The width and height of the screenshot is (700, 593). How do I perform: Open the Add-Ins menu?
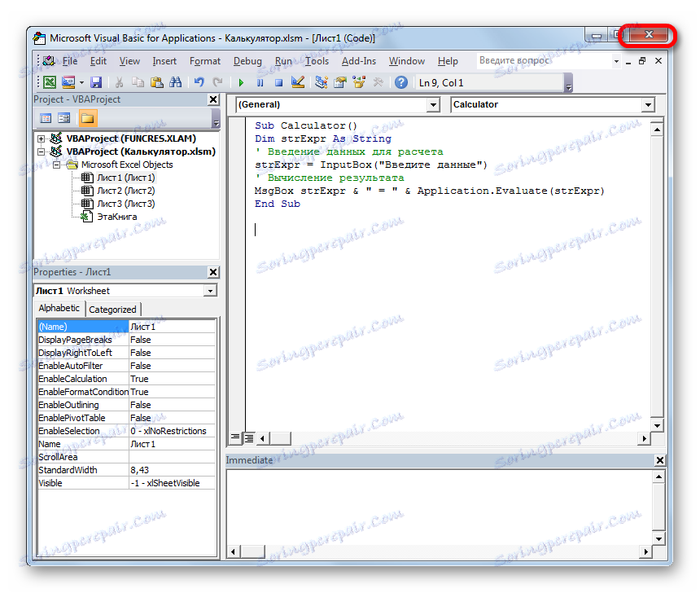pos(358,61)
